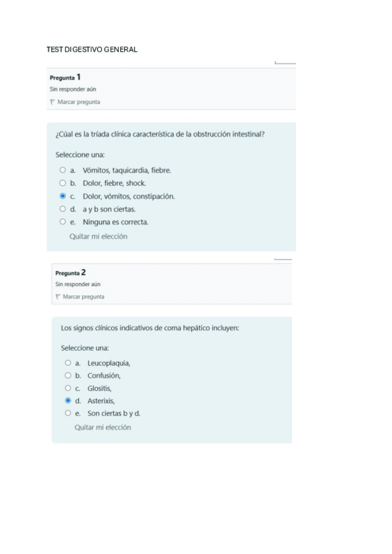Click the coma hepático question text
Viewport: 392px width, 554px height.
click(150, 327)
